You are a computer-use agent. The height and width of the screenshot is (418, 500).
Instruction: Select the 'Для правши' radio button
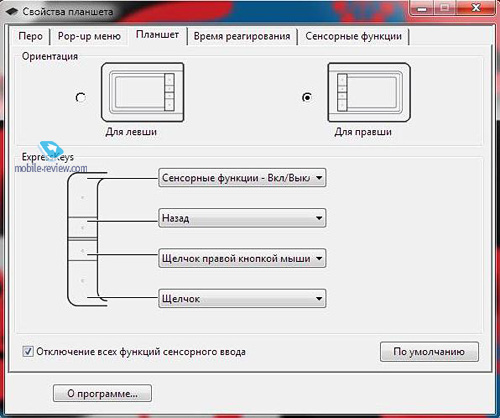[307, 97]
